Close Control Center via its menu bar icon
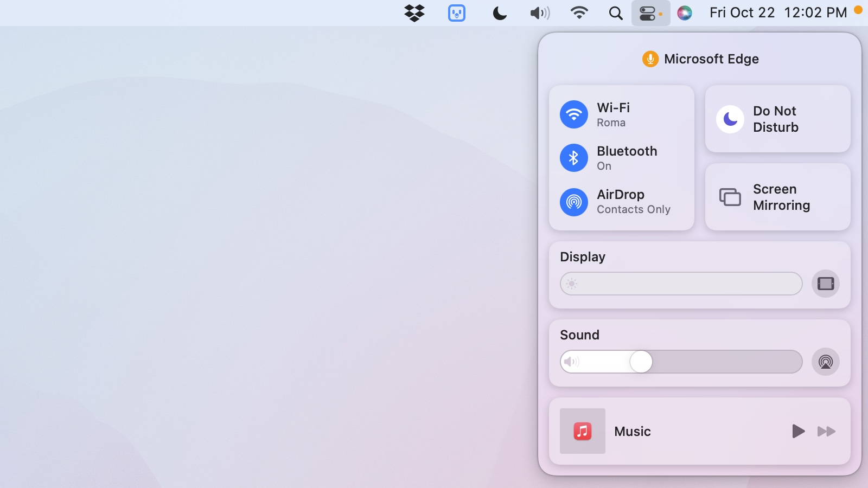Viewport: 868px width, 488px height. tap(650, 13)
